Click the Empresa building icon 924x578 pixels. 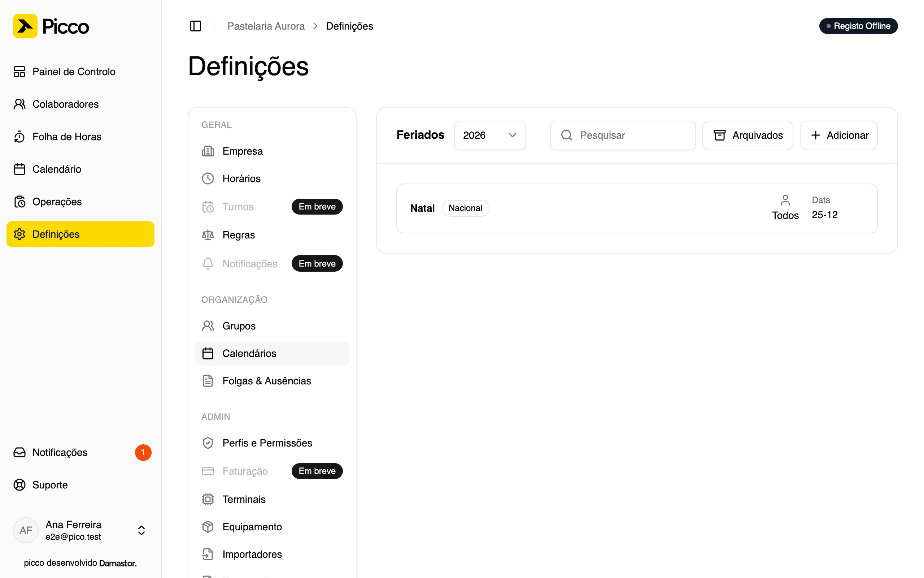click(x=208, y=151)
